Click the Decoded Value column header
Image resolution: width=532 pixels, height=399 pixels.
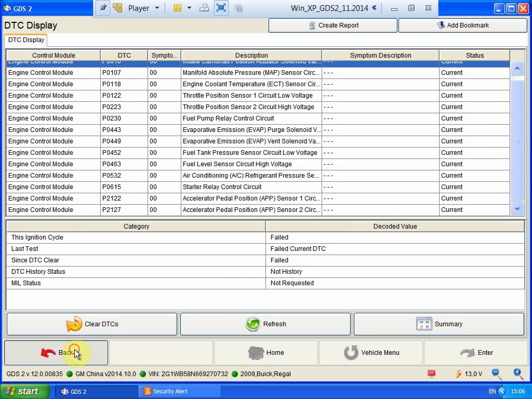[x=395, y=227]
